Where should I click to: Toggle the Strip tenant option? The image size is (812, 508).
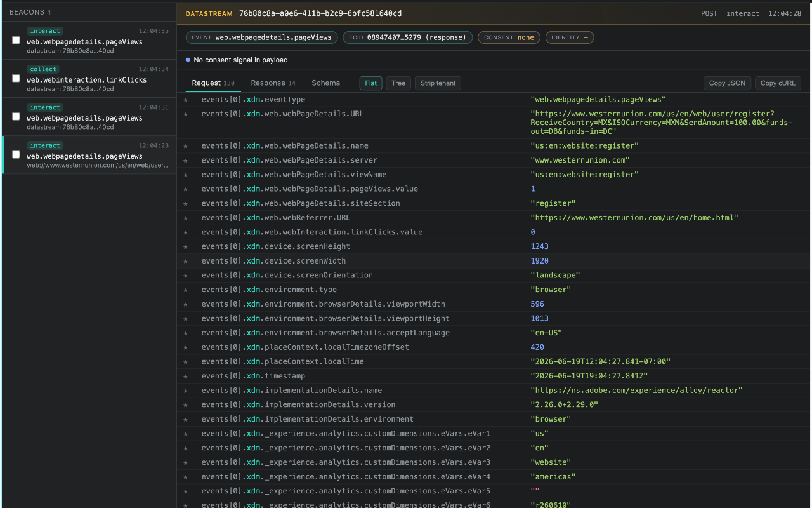click(438, 83)
